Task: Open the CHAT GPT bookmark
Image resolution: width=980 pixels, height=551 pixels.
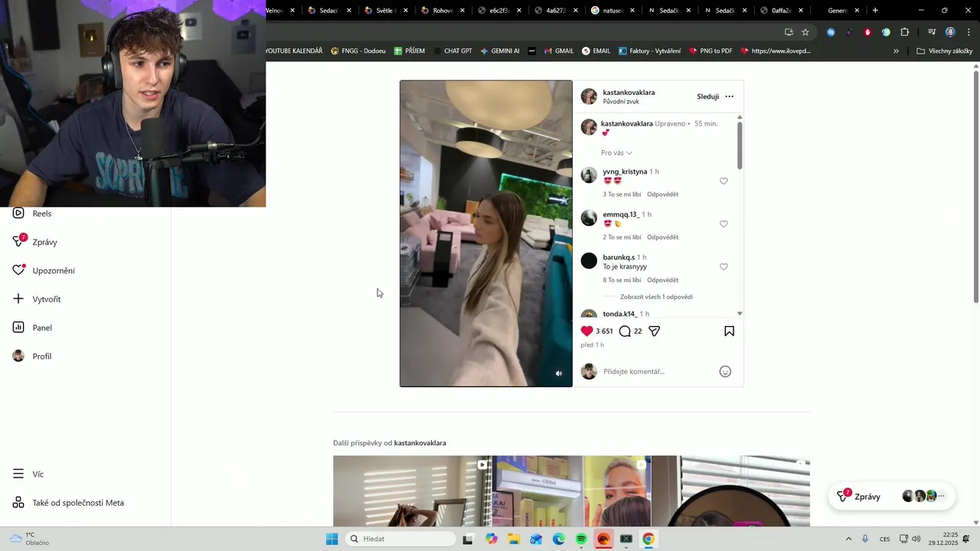Action: coord(452,51)
